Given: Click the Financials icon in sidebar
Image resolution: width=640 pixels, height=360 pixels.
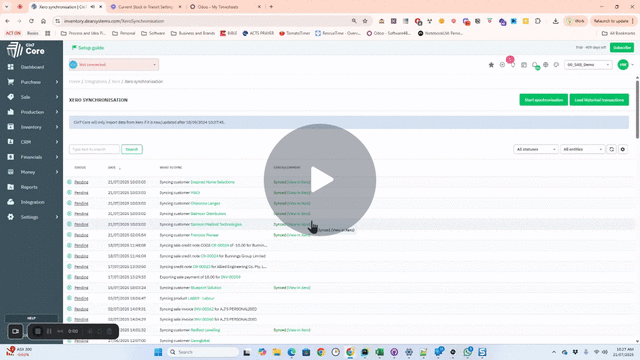Looking at the screenshot, I should (11, 157).
